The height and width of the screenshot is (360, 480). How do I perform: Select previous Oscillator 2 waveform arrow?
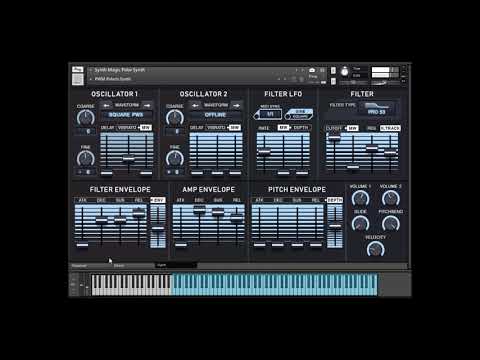click(196, 106)
